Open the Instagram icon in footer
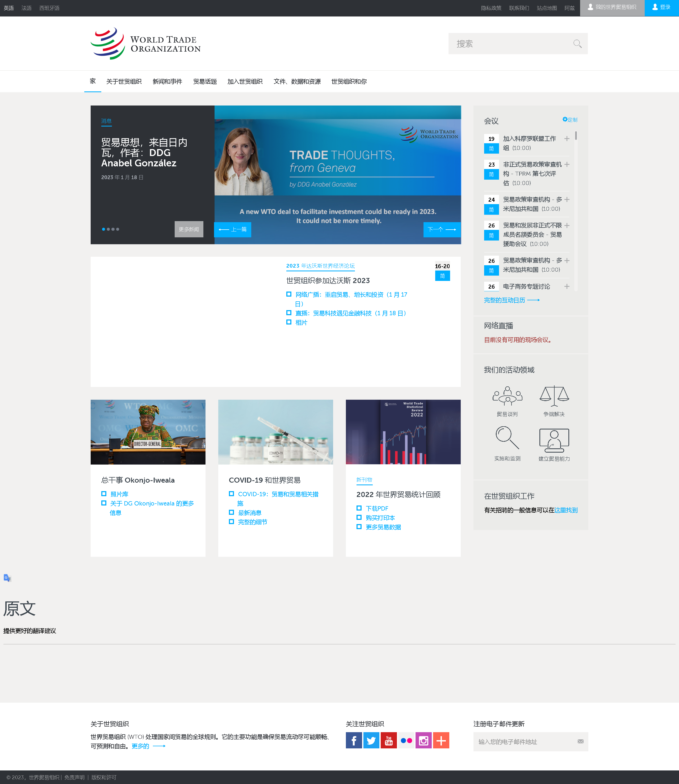 424,740
